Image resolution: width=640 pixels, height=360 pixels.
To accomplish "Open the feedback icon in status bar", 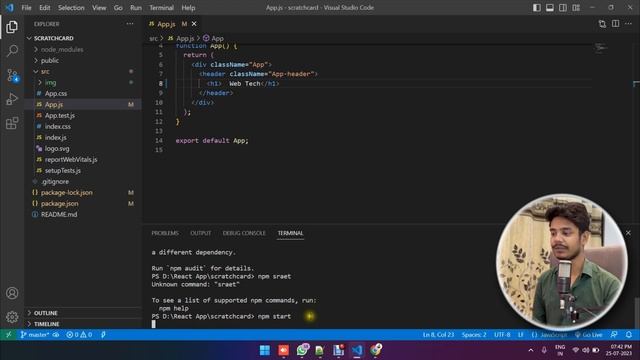I will click(x=614, y=335).
